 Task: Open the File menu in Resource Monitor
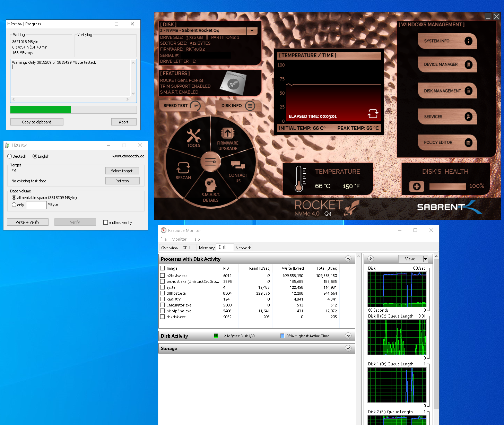click(164, 239)
